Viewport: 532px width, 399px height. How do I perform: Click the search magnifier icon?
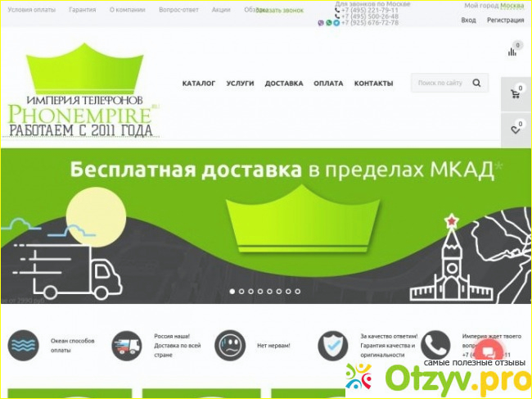click(x=477, y=83)
